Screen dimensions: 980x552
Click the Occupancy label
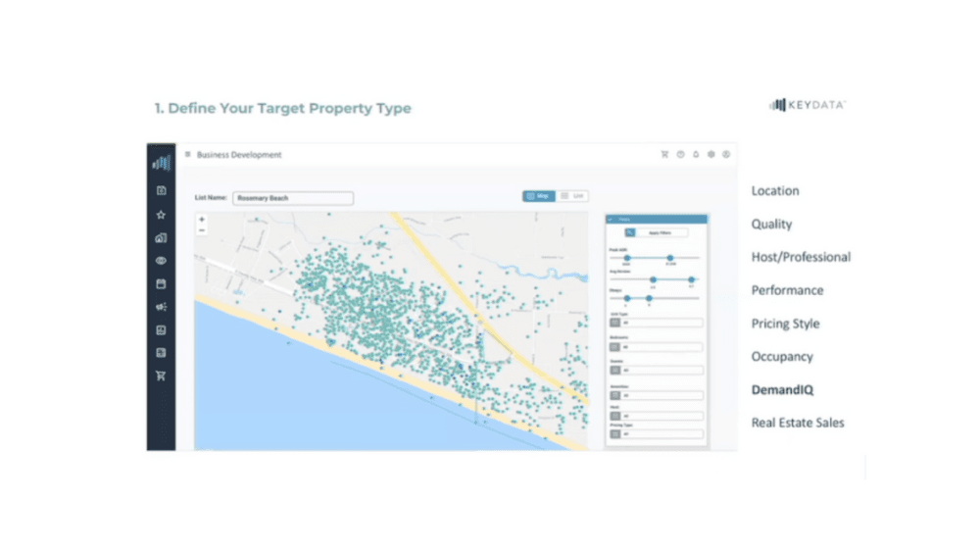tap(782, 356)
